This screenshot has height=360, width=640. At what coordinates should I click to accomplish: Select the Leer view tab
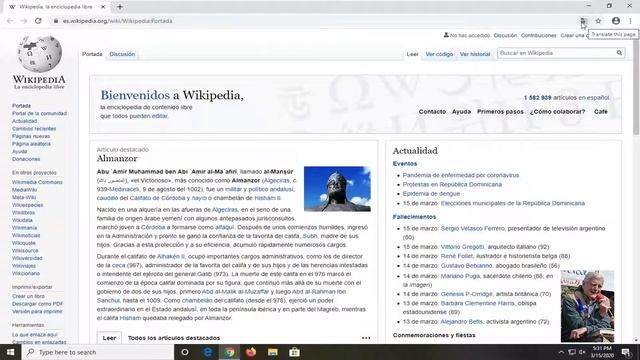(412, 54)
